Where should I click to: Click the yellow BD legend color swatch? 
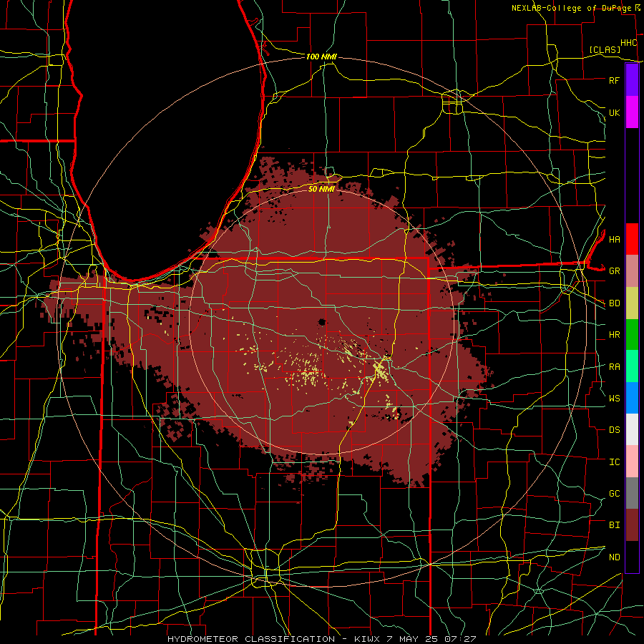632,303
